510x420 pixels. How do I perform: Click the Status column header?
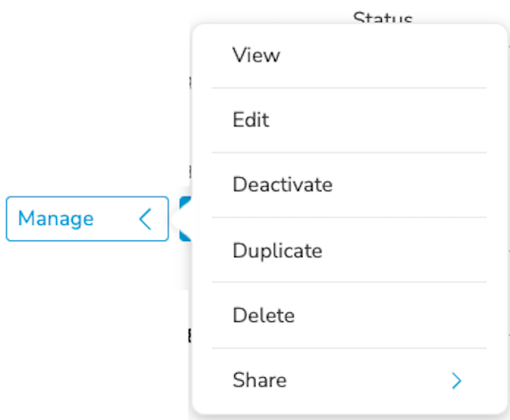tap(383, 18)
